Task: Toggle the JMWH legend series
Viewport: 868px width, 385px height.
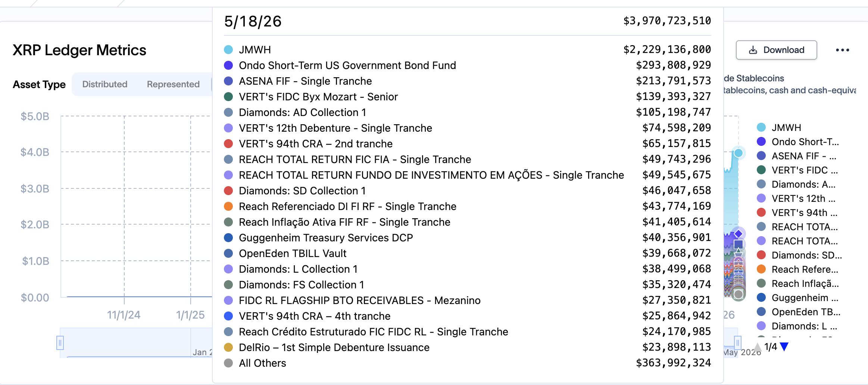Action: click(x=779, y=128)
